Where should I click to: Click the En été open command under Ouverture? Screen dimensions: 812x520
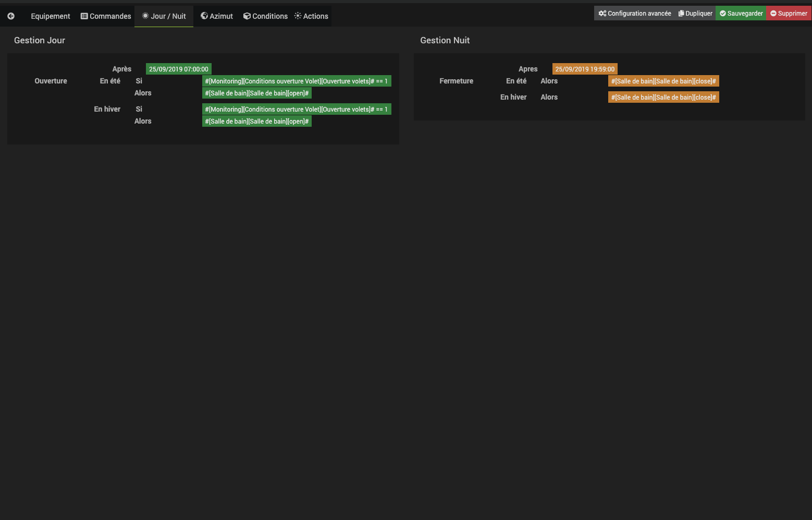[257, 93]
